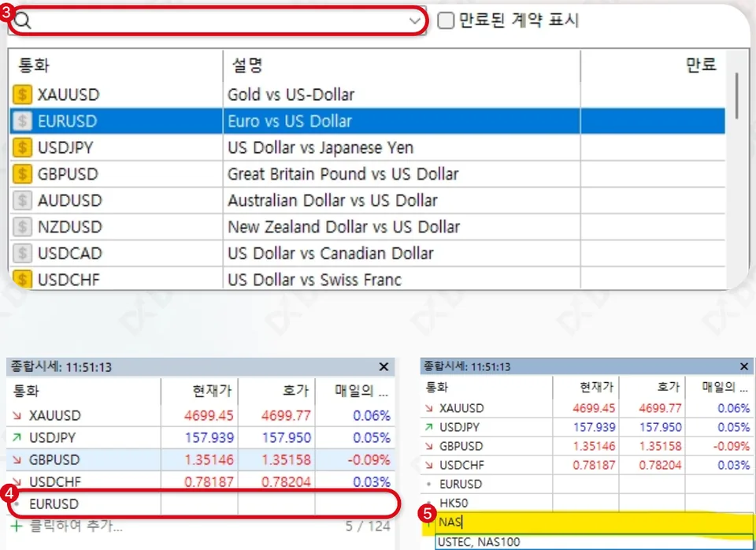Click description US Dollar vs Canadian Dollar
Viewport: 756px width, 550px height.
[x=330, y=253]
